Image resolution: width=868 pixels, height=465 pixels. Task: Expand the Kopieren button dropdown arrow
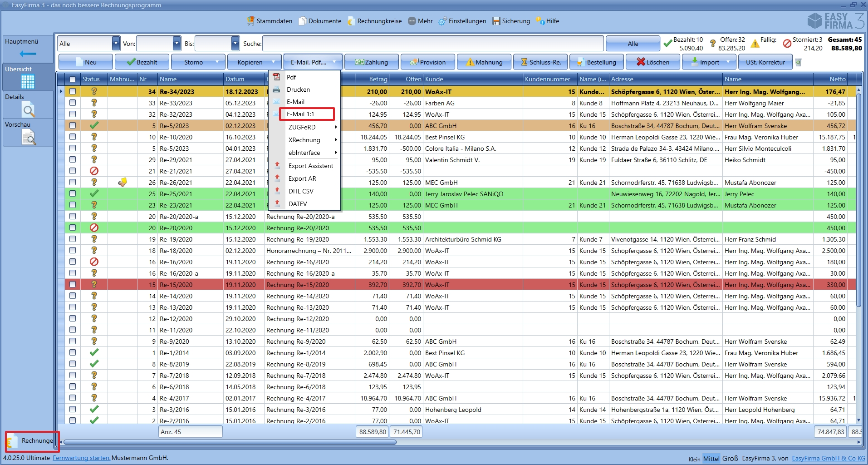[274, 62]
